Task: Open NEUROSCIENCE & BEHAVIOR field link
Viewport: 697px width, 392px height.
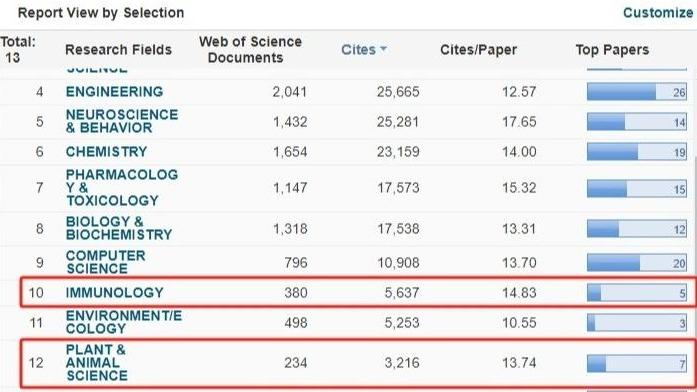Action: click(122, 121)
